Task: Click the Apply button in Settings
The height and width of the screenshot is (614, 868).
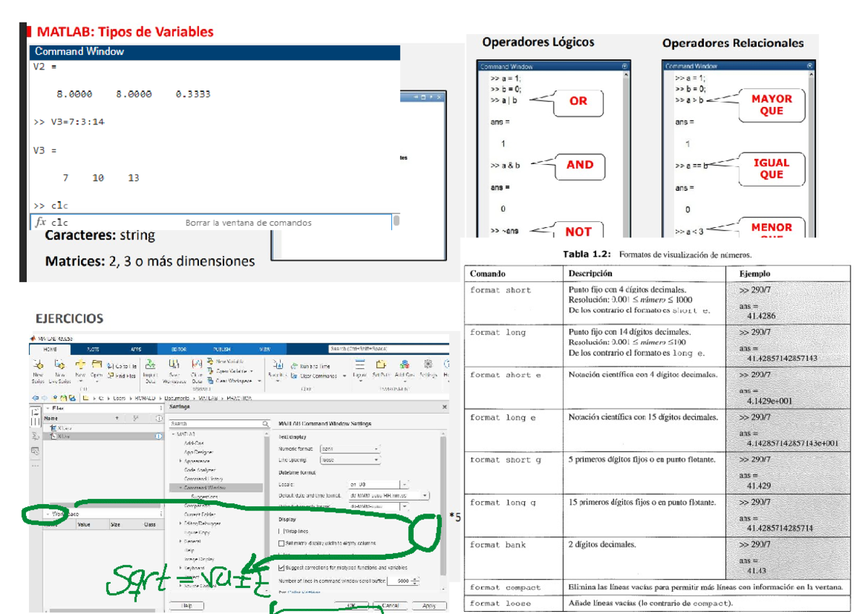Action: tap(428, 605)
